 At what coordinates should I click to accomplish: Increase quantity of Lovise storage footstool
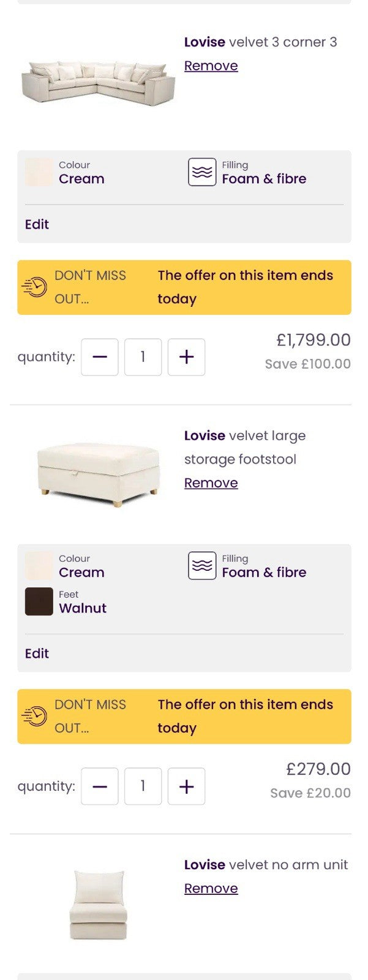tap(186, 786)
